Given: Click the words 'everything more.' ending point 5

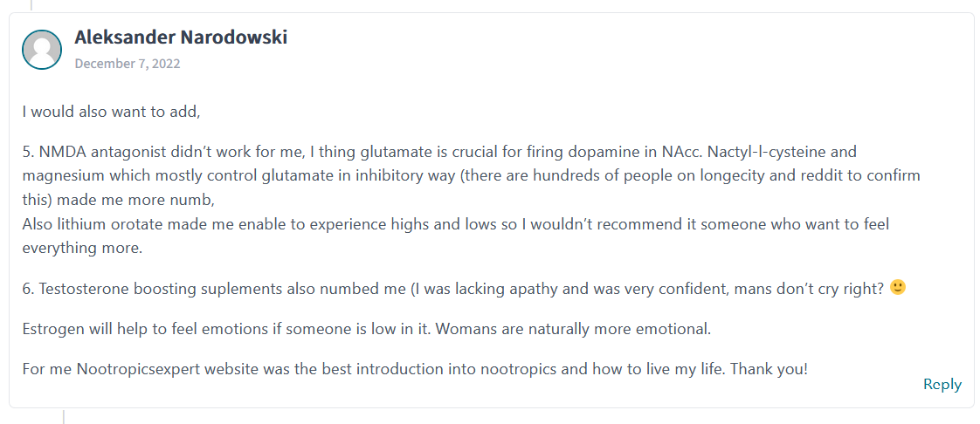Looking at the screenshot, I should pos(82,248).
